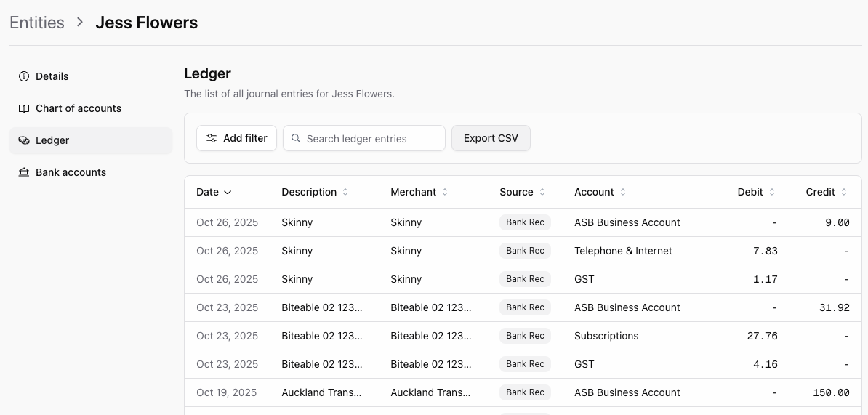Sort ledger by Merchant column
The width and height of the screenshot is (868, 415).
click(445, 193)
